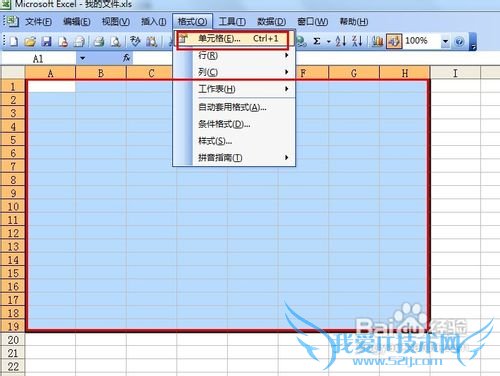Click the insert hyperlink globe icon
This screenshot has width=500, height=376.
301,42
